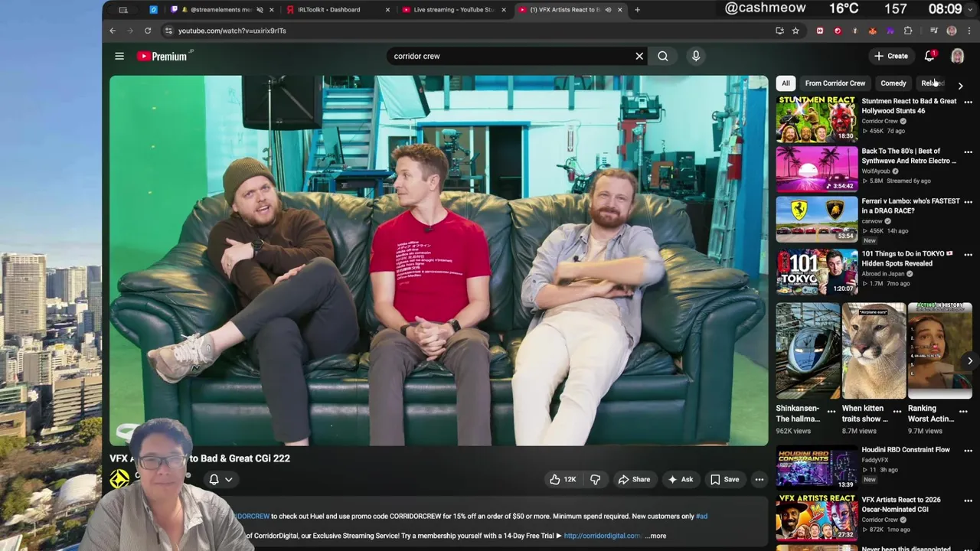Open VFX Artists React to 2026 Oscar-Nominated CGi
This screenshot has height=551, width=980.
point(816,517)
